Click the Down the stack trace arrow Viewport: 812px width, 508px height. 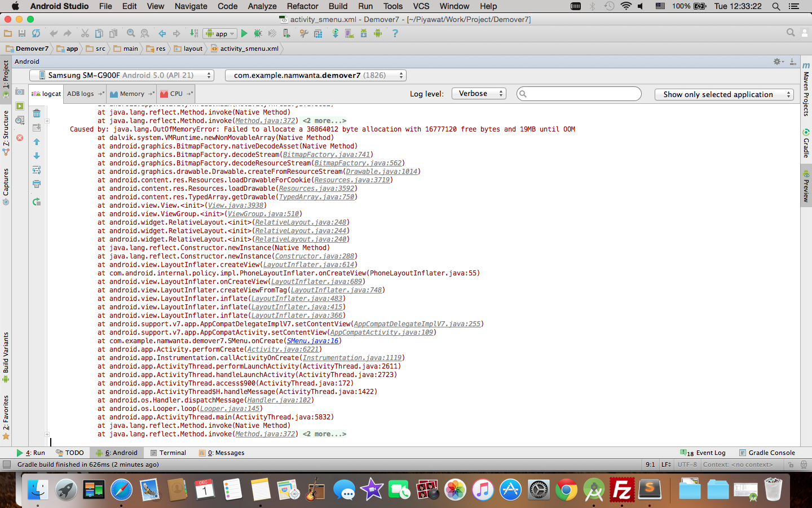pyautogui.click(x=37, y=156)
